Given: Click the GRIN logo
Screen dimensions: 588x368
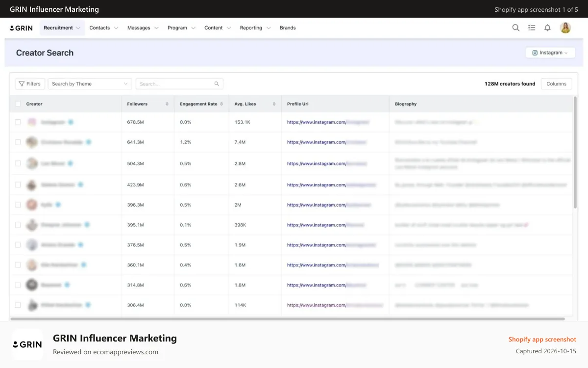Looking at the screenshot, I should [21, 28].
